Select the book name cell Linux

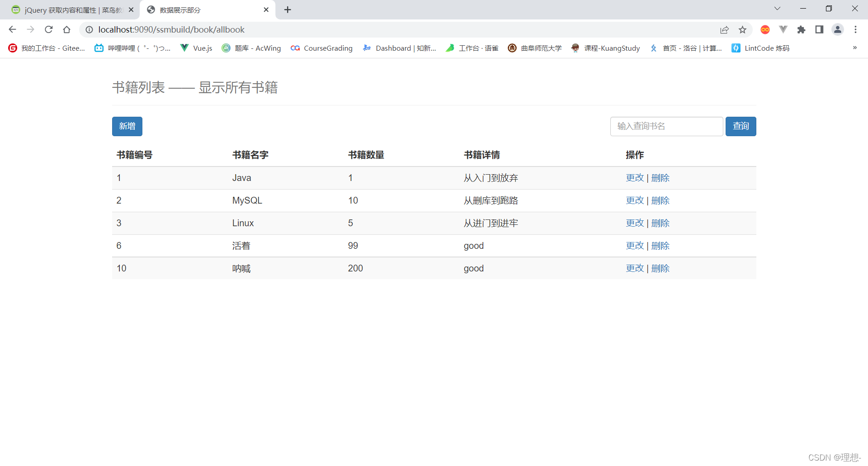pos(243,223)
